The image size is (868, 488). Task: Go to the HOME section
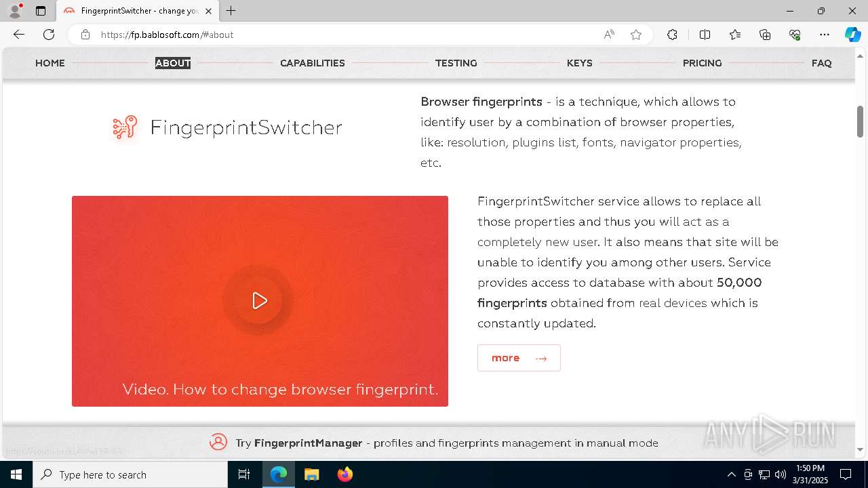click(x=50, y=63)
